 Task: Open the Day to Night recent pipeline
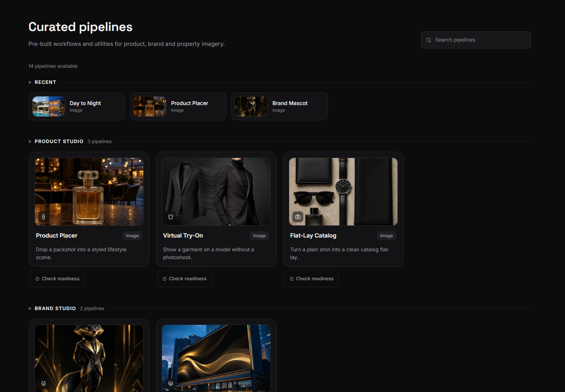[x=77, y=106]
